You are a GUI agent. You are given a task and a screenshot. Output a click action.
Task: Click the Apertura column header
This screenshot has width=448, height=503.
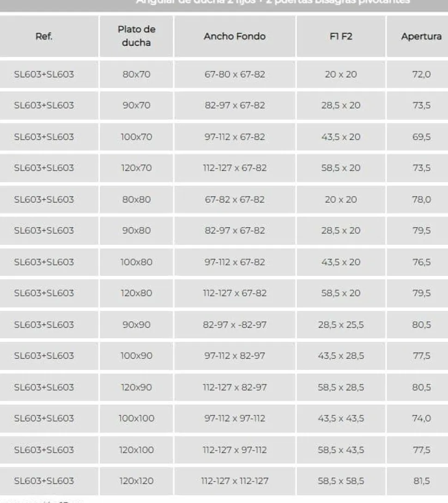(421, 36)
